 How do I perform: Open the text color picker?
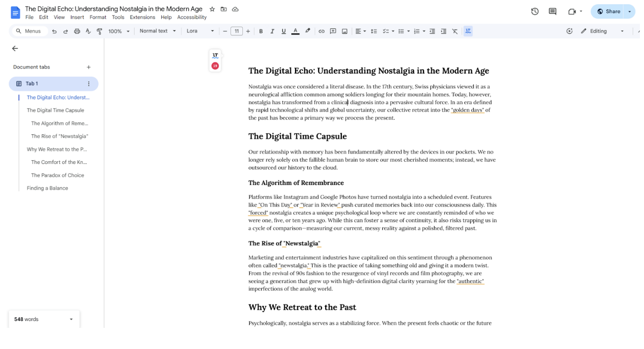click(295, 31)
